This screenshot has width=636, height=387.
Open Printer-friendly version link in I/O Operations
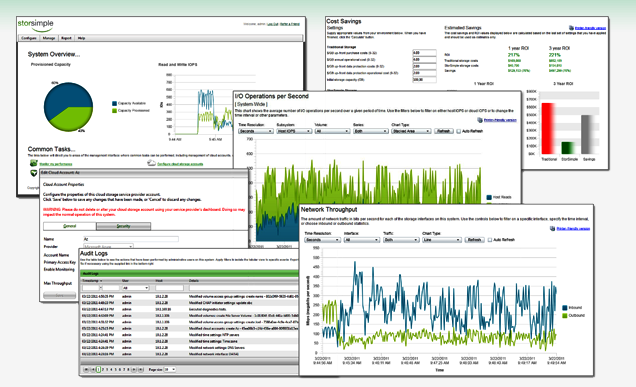point(500,120)
